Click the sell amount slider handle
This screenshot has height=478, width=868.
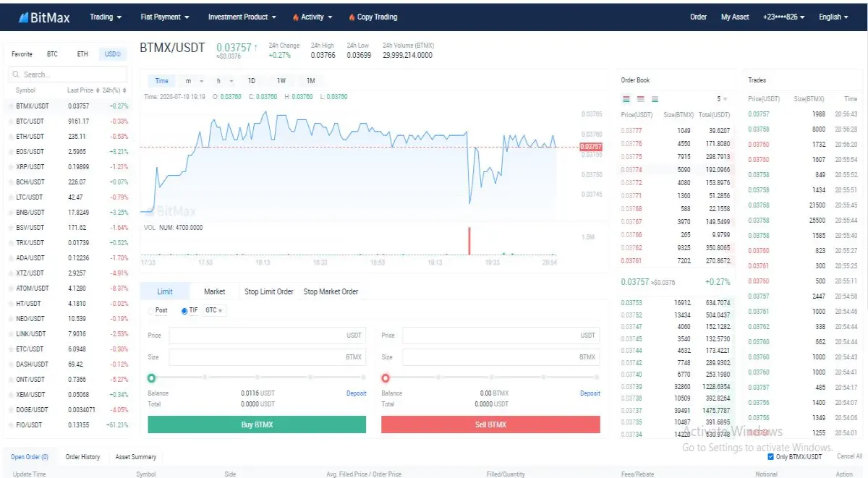click(x=386, y=377)
